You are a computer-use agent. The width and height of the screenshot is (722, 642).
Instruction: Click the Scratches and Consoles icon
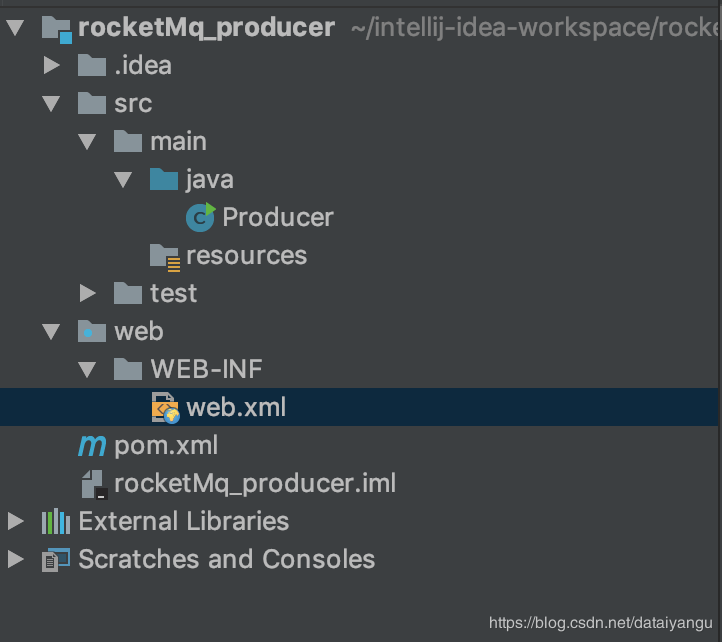pos(56,560)
